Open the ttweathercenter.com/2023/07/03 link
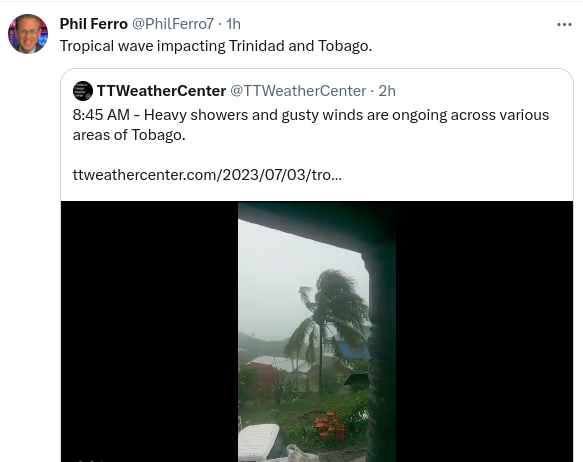 pos(207,175)
